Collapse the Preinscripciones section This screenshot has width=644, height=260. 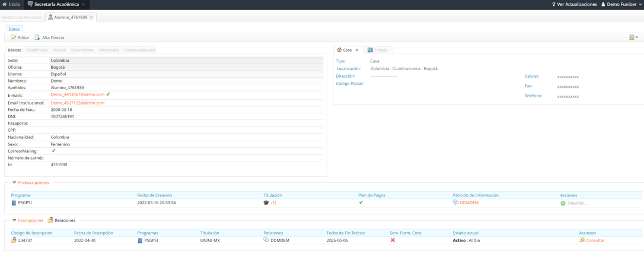[x=14, y=183]
